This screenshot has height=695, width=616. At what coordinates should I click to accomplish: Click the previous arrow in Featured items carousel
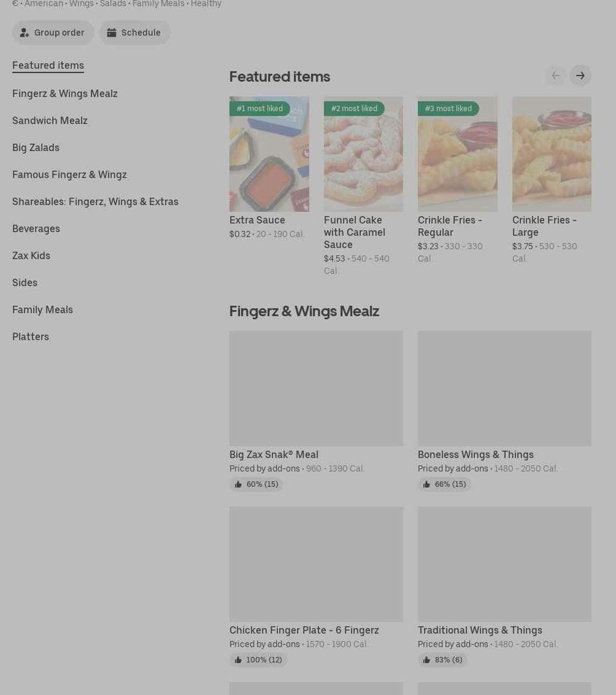556,76
